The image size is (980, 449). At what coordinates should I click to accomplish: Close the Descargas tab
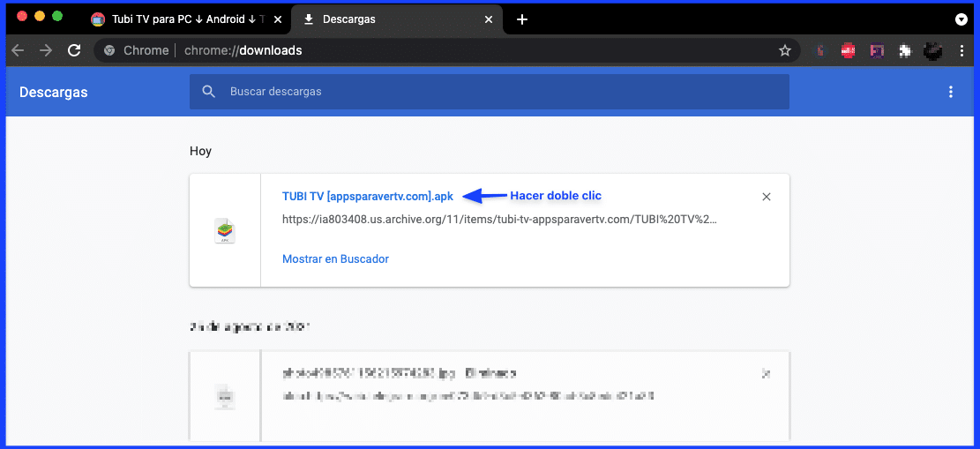pos(489,19)
